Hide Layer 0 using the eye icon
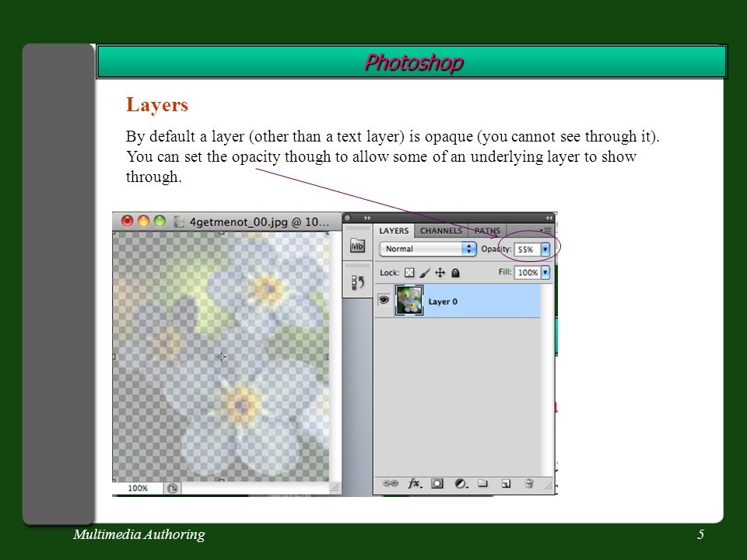747x560 pixels. (x=384, y=300)
